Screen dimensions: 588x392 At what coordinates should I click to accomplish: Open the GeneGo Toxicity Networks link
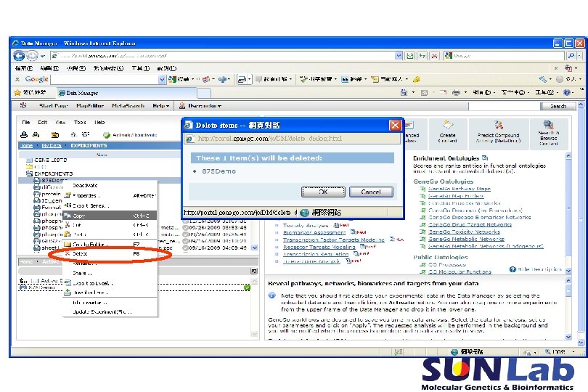coord(465,232)
